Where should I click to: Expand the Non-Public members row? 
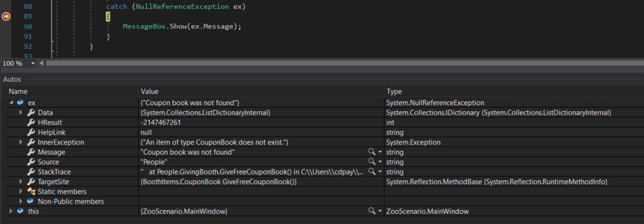(x=21, y=202)
